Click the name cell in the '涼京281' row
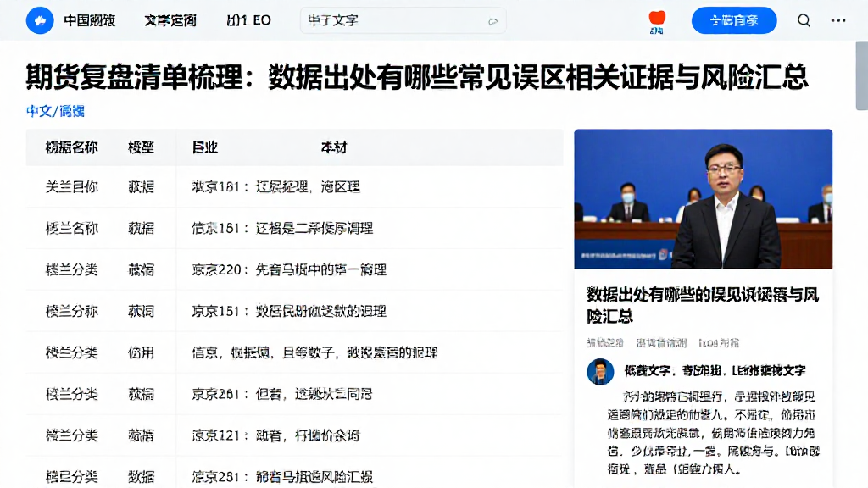Image resolution: width=868 pixels, height=488 pixels. pos(71,476)
